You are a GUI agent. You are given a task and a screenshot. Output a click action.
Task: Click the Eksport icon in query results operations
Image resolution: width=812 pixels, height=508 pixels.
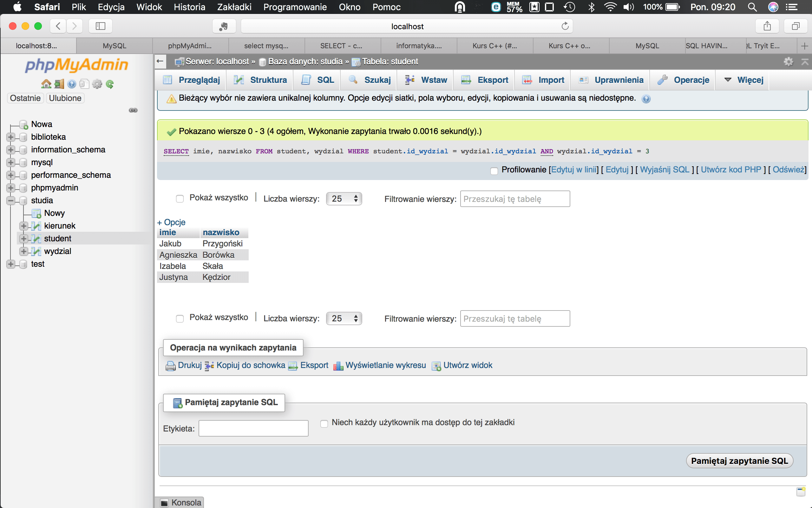tap(293, 365)
